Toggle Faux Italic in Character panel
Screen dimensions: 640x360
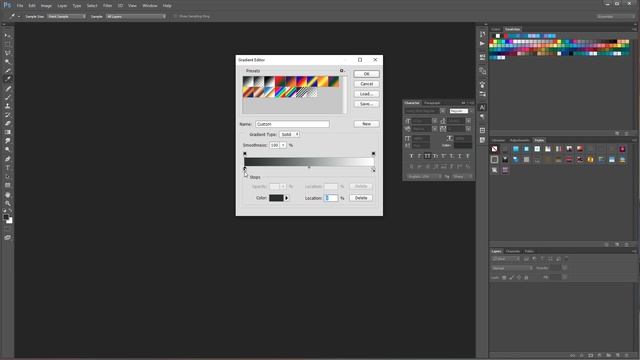tap(419, 156)
